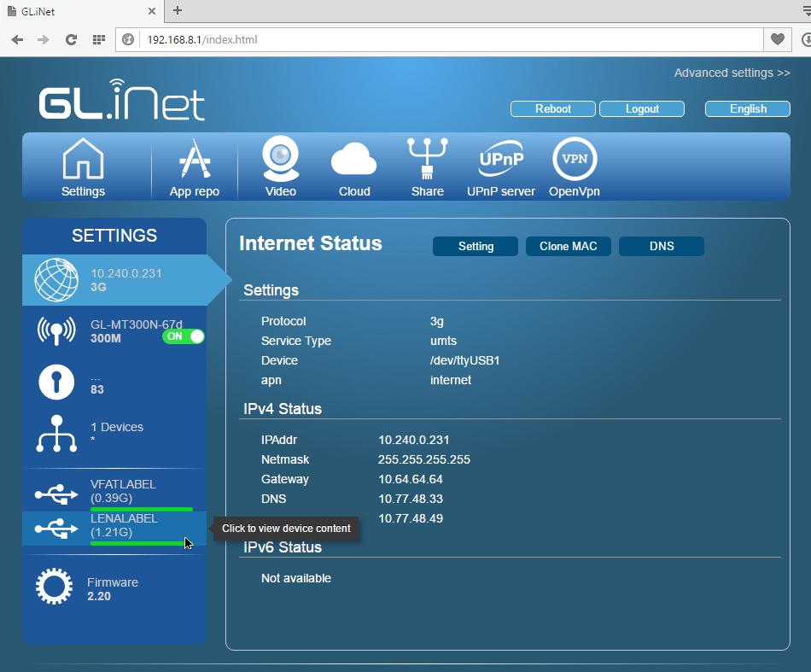This screenshot has height=672, width=811.
Task: Select the keyhole password icon
Action: [x=56, y=383]
